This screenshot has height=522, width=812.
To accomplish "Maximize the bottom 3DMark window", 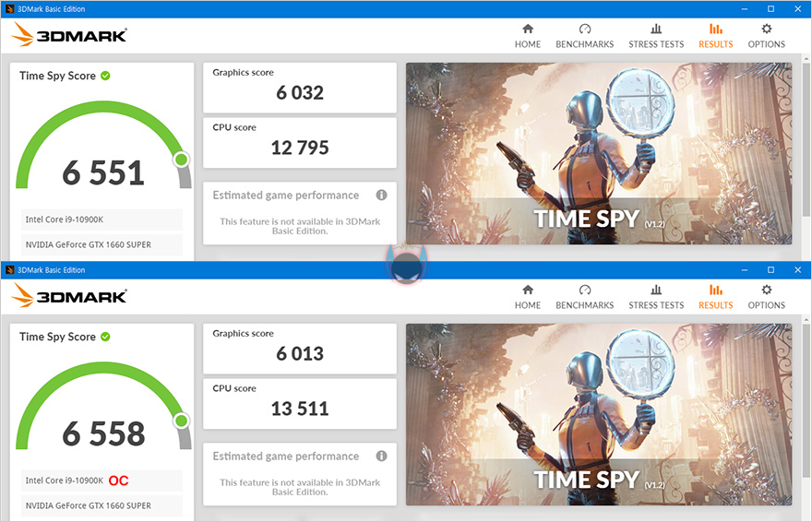I will [770, 269].
